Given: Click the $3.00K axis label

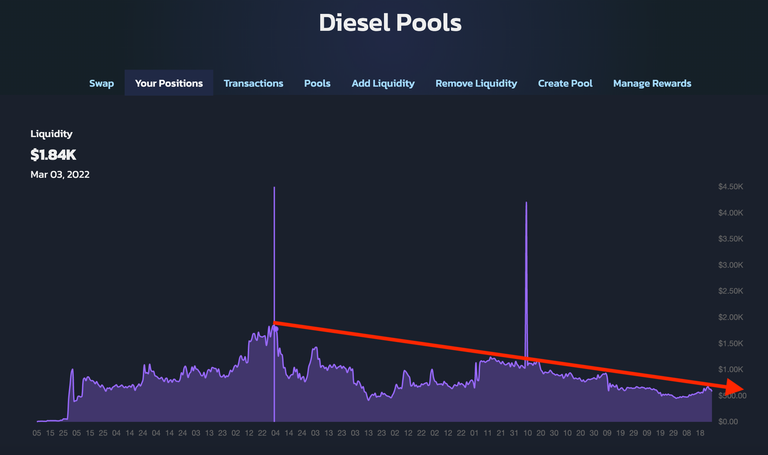Looking at the screenshot, I should 730,265.
